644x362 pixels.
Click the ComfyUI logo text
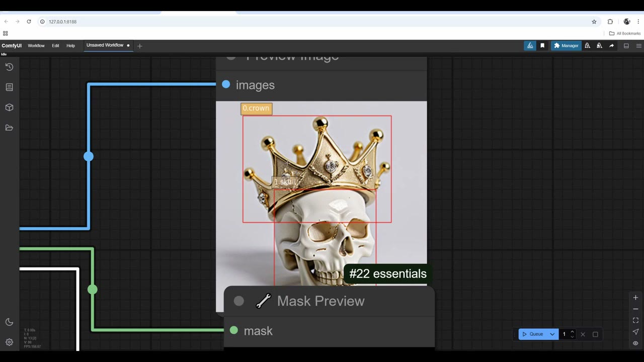coord(12,46)
